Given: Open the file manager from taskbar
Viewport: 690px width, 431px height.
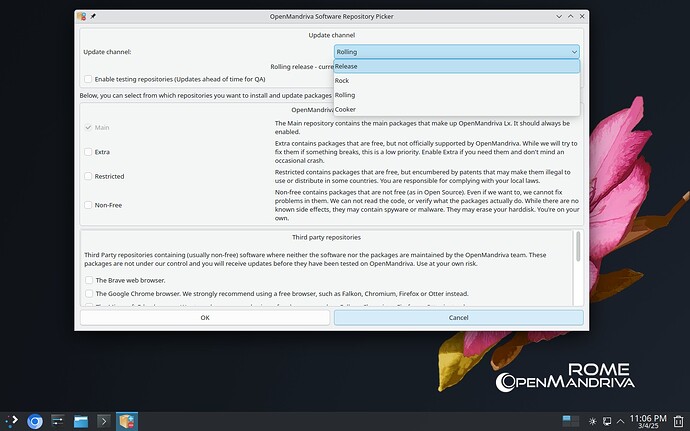Looking at the screenshot, I should [81, 421].
